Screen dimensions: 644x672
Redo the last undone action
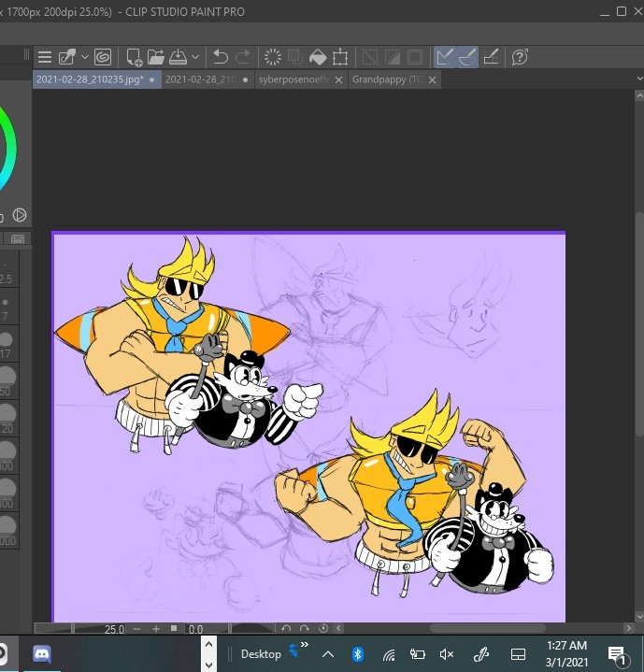click(243, 57)
